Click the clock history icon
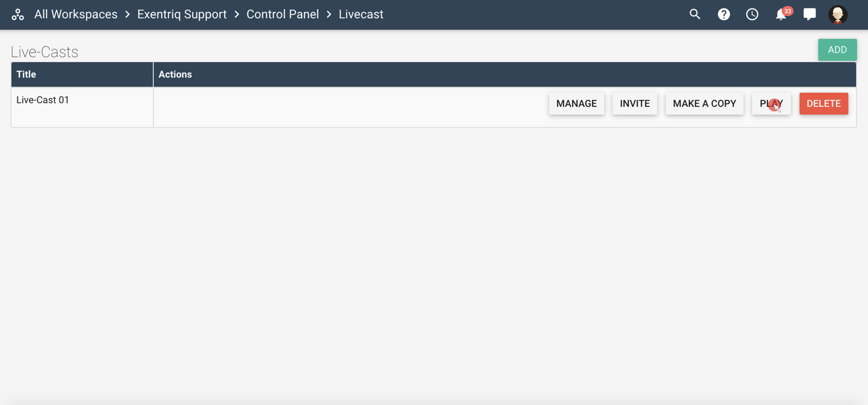 coord(752,14)
